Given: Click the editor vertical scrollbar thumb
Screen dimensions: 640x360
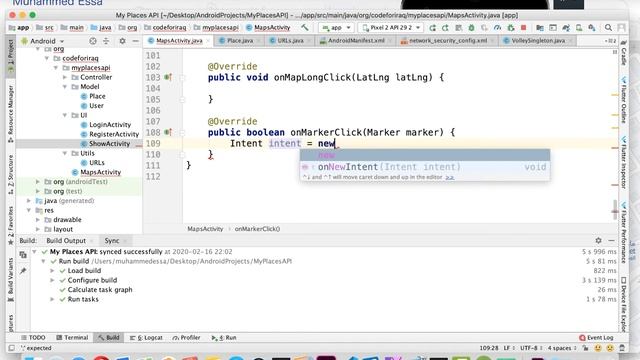Looking at the screenshot, I should (614, 209).
